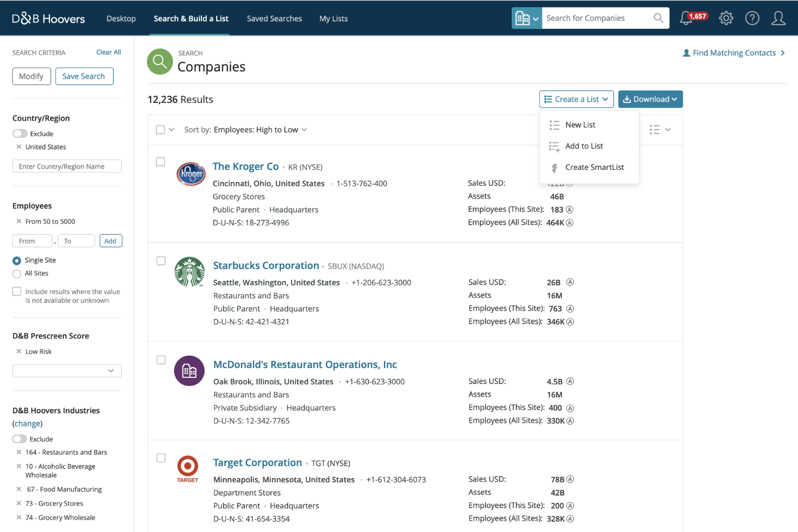The width and height of the screenshot is (798, 532).
Task: Click info icon beside Starbucks Sales USD 26B
Action: pos(570,282)
